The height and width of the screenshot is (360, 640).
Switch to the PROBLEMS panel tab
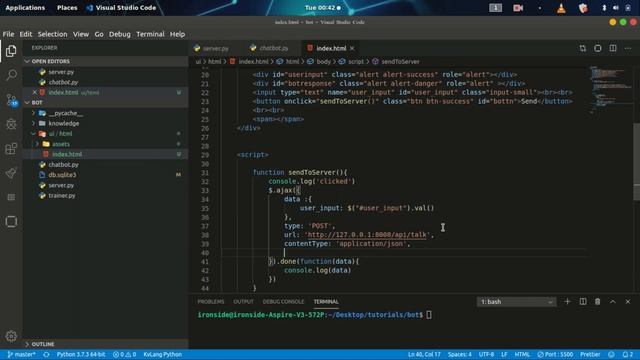point(211,302)
